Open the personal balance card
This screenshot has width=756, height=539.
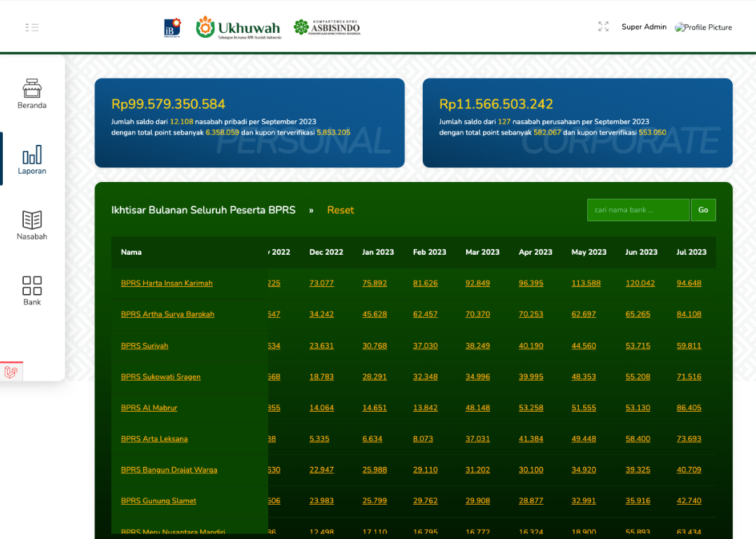249,123
